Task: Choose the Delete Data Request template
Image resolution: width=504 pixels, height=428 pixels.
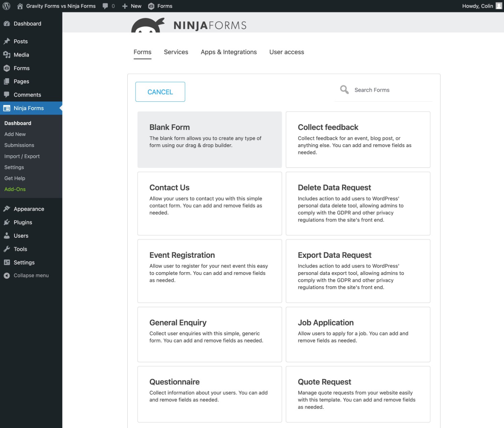Action: 358,204
